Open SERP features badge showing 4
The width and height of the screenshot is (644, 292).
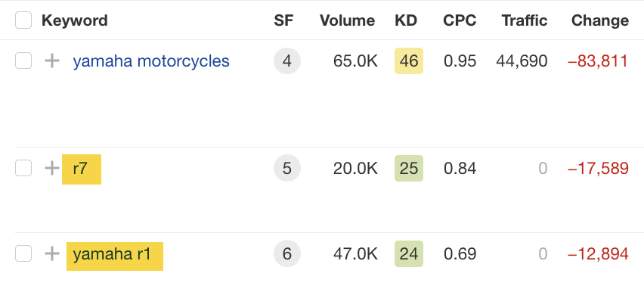click(287, 61)
